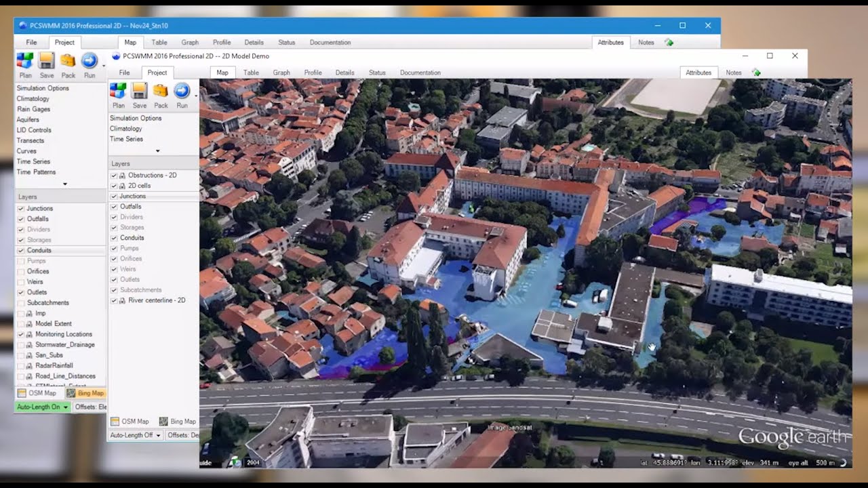The height and width of the screenshot is (488, 868).
Task: Expand project list arrow below Time Series in 2D Model Demo
Action: 158,151
